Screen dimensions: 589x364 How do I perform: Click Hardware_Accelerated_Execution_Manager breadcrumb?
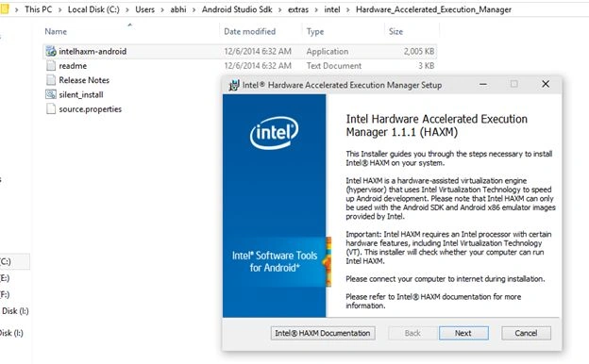(x=433, y=9)
